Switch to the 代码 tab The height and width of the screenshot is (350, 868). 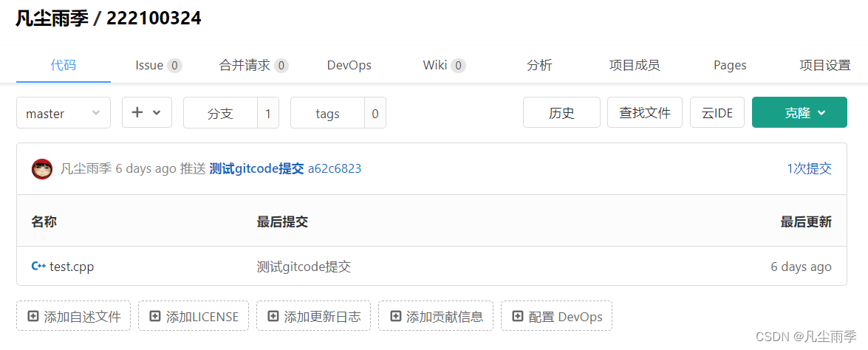(x=63, y=65)
